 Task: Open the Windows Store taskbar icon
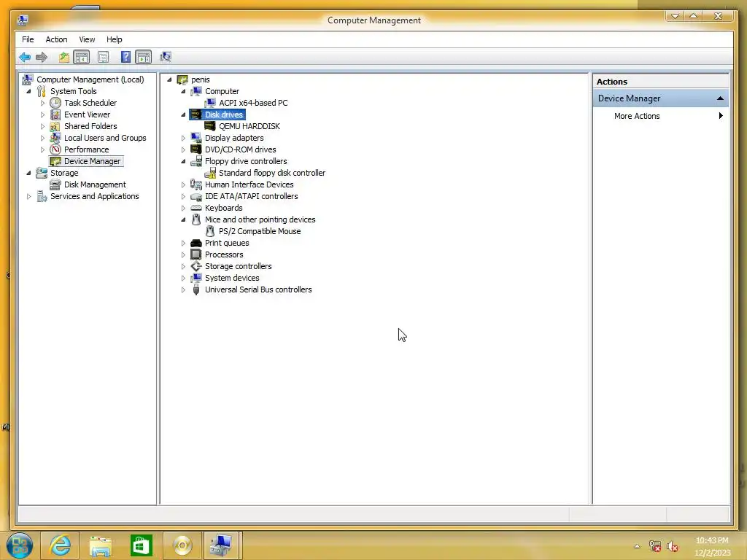[141, 545]
